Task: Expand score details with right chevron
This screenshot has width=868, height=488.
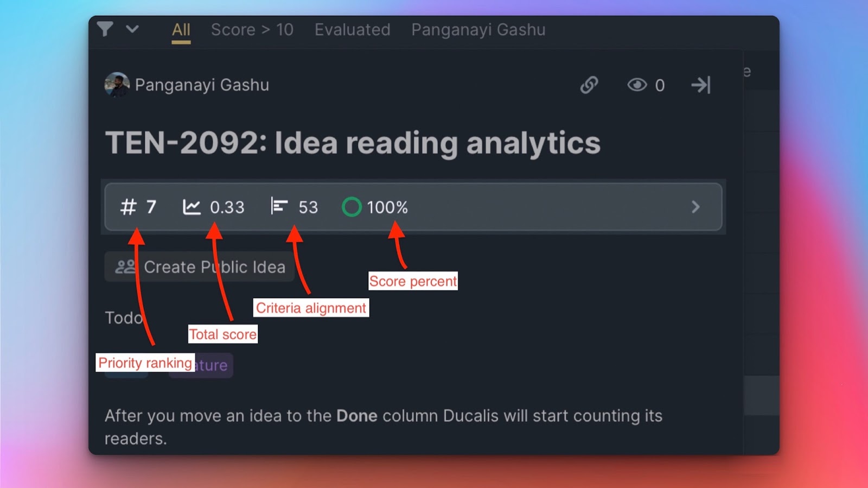Action: coord(695,207)
